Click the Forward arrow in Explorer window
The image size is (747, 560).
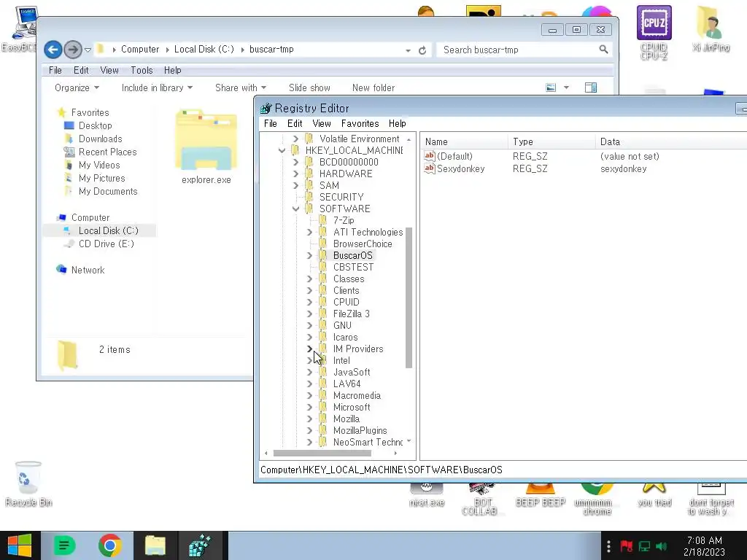[72, 49]
